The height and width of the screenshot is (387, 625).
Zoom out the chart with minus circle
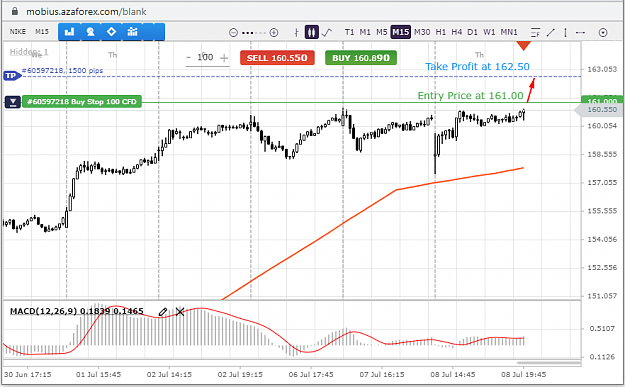(234, 33)
